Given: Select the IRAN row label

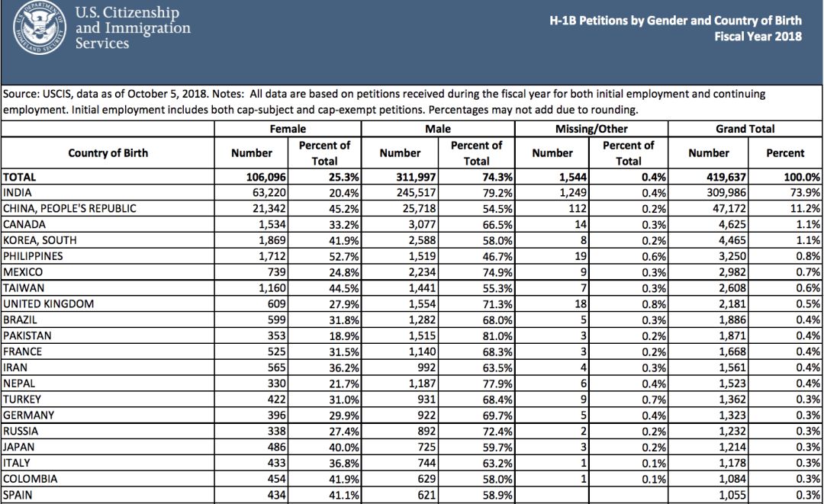Looking at the screenshot, I should 15,368.
